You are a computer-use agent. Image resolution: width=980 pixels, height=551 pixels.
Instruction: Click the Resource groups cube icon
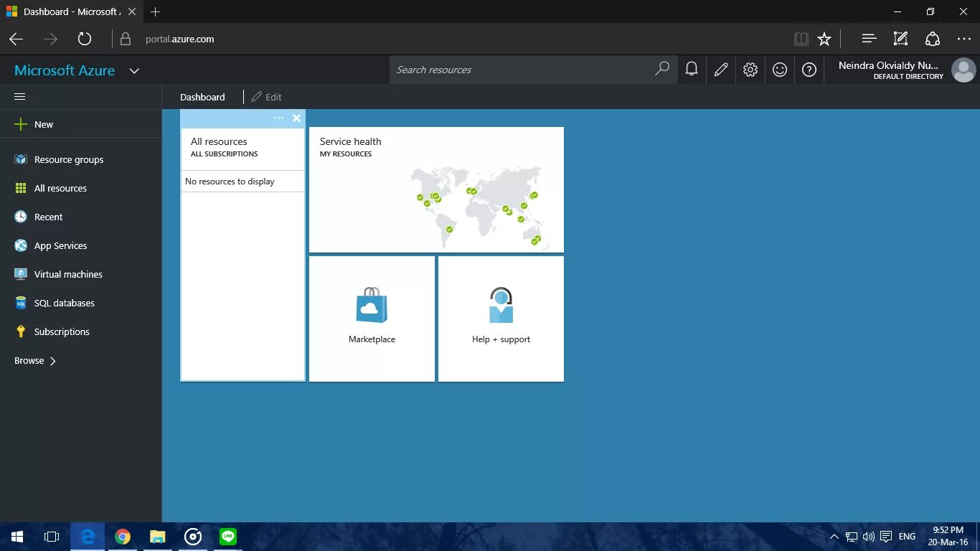[x=21, y=159]
